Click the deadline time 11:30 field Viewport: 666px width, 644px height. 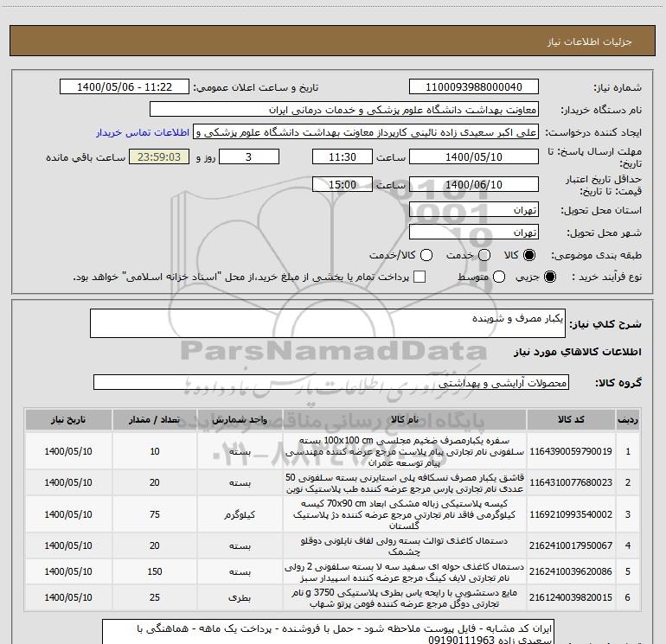click(x=343, y=156)
